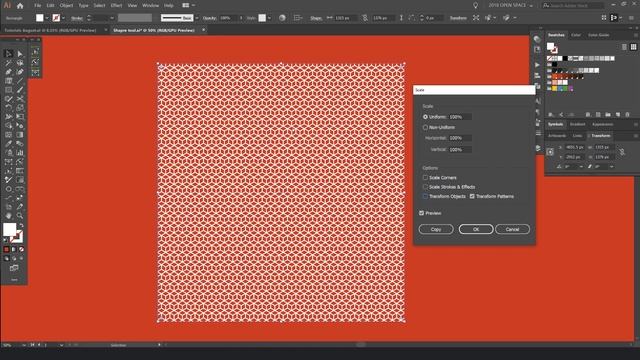Click the Stroke link in the control bar

[x=77, y=18]
